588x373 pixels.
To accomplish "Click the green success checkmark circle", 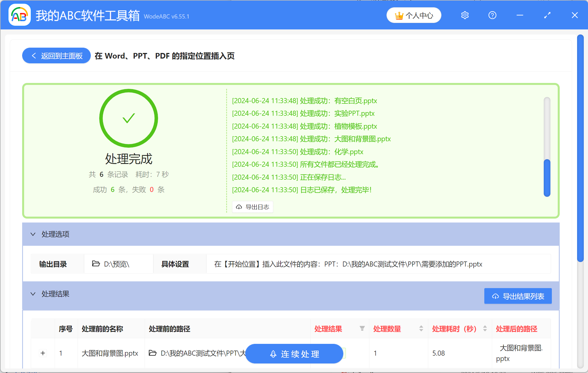I will tap(129, 118).
